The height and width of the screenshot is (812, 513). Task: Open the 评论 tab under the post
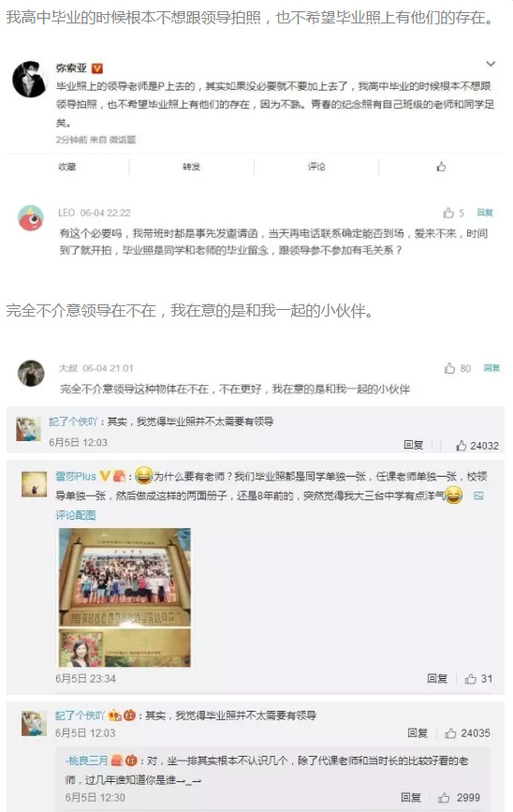coord(316,167)
